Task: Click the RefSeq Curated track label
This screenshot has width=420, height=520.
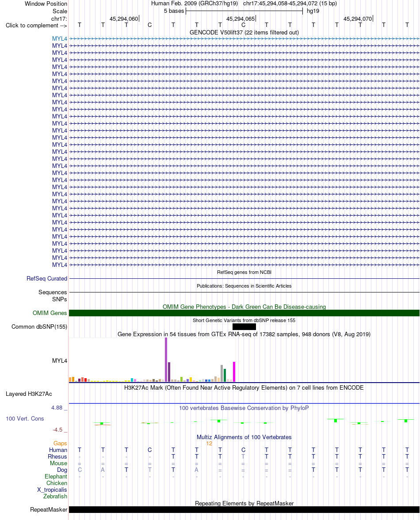Action: [47, 279]
